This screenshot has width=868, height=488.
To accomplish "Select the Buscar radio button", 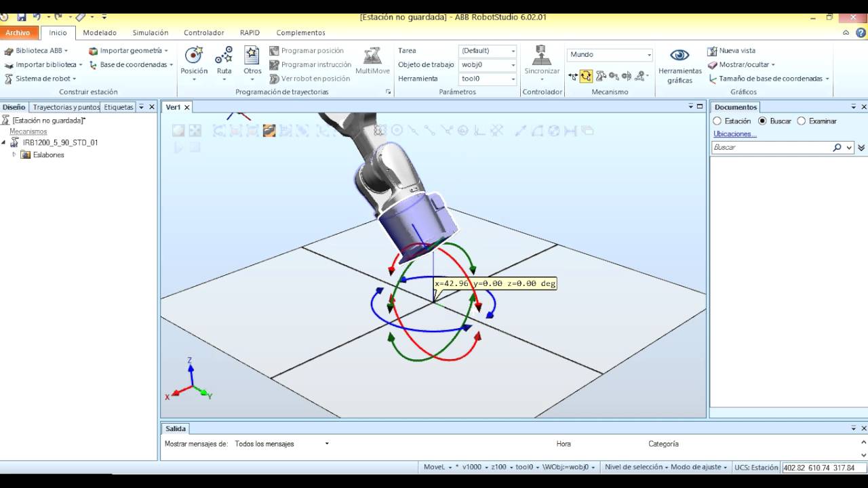I will coord(762,121).
